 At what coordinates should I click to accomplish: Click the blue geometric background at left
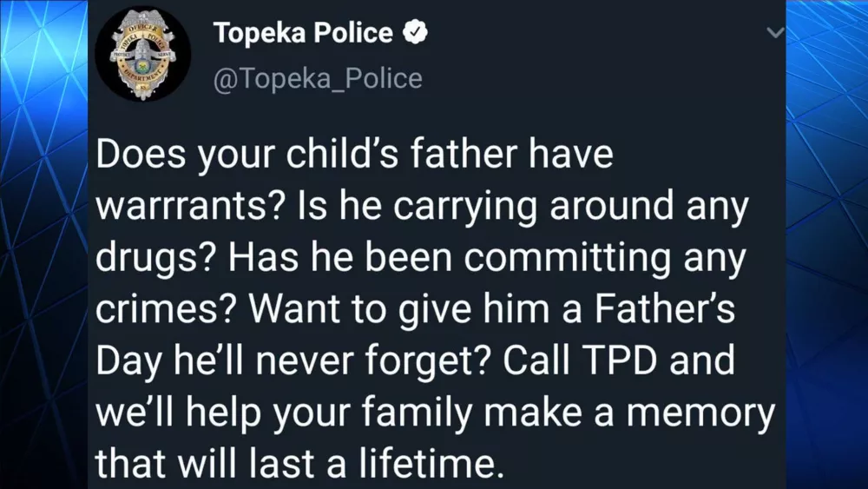[42, 261]
